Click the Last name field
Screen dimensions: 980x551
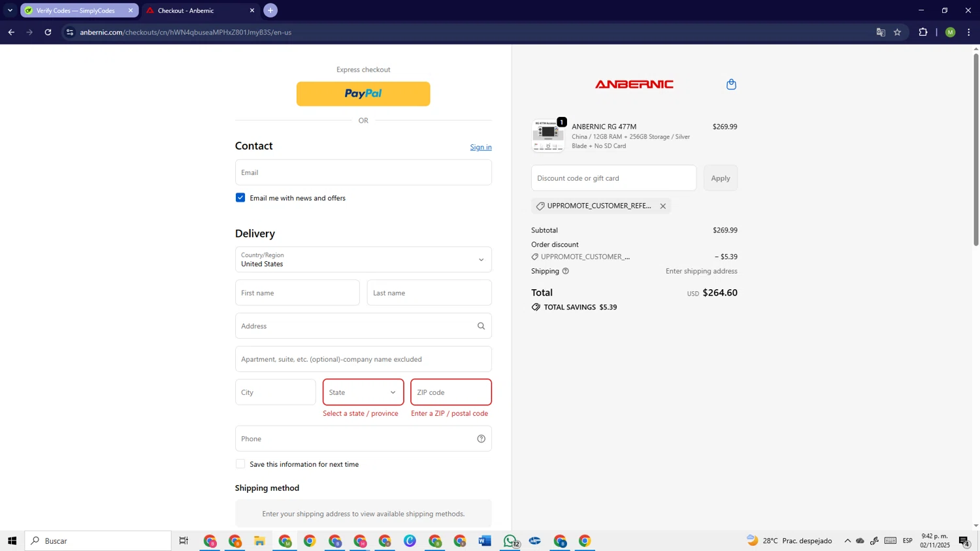click(x=429, y=292)
